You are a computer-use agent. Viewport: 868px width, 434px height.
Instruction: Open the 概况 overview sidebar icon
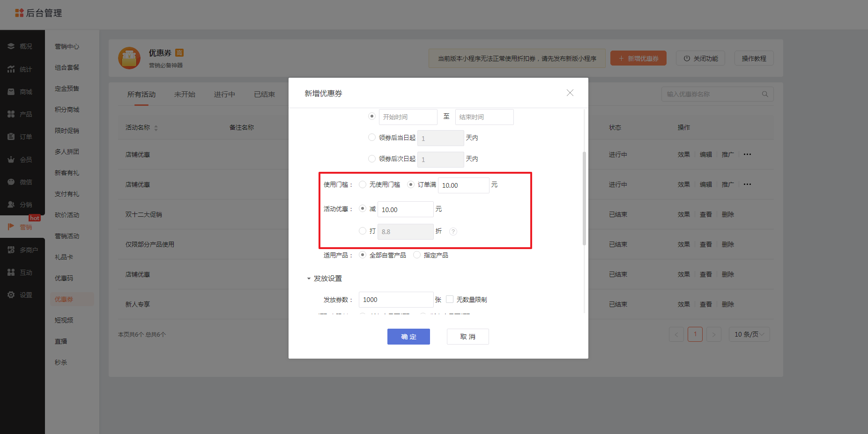[x=11, y=46]
